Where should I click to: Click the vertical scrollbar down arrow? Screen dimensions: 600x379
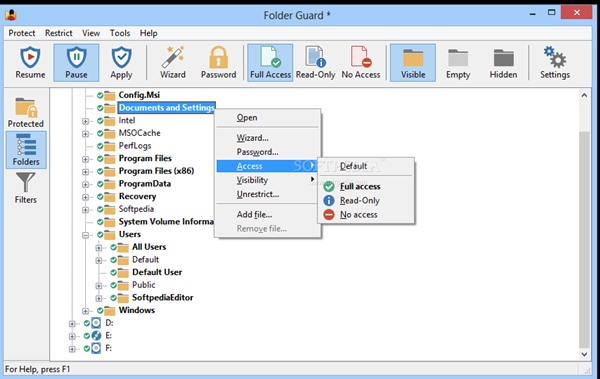coord(584,354)
